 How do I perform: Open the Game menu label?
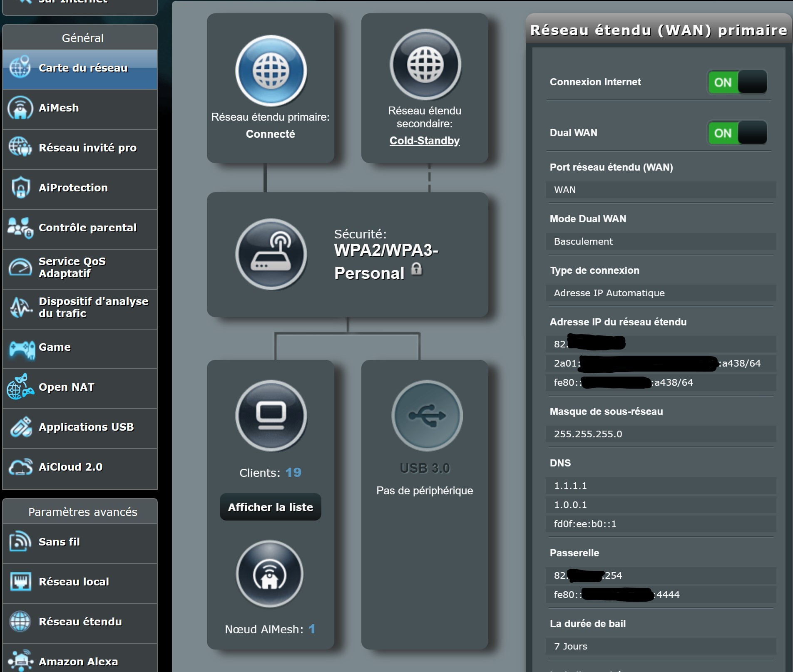point(55,347)
